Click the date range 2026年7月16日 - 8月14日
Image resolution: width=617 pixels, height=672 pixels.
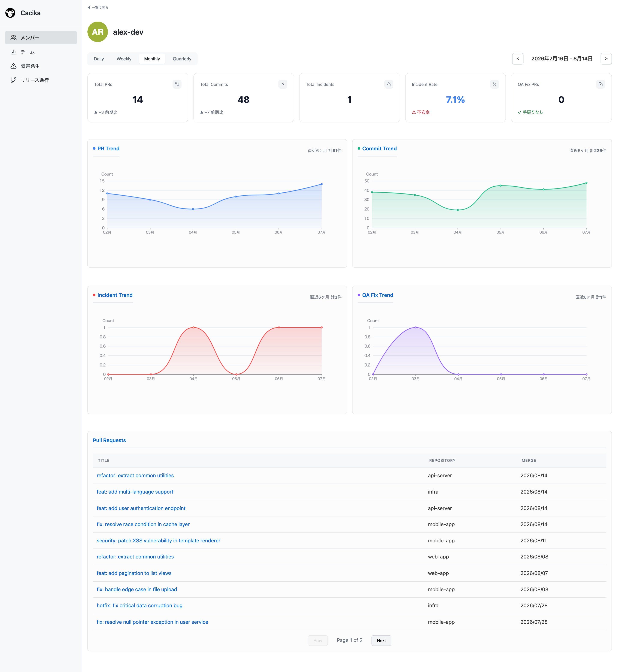tap(562, 59)
